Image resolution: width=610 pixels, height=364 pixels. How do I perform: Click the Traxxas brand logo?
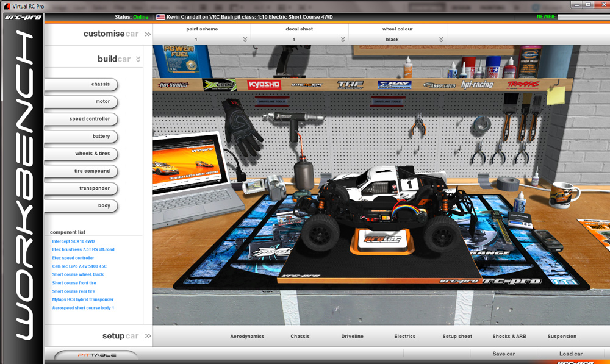(x=523, y=84)
